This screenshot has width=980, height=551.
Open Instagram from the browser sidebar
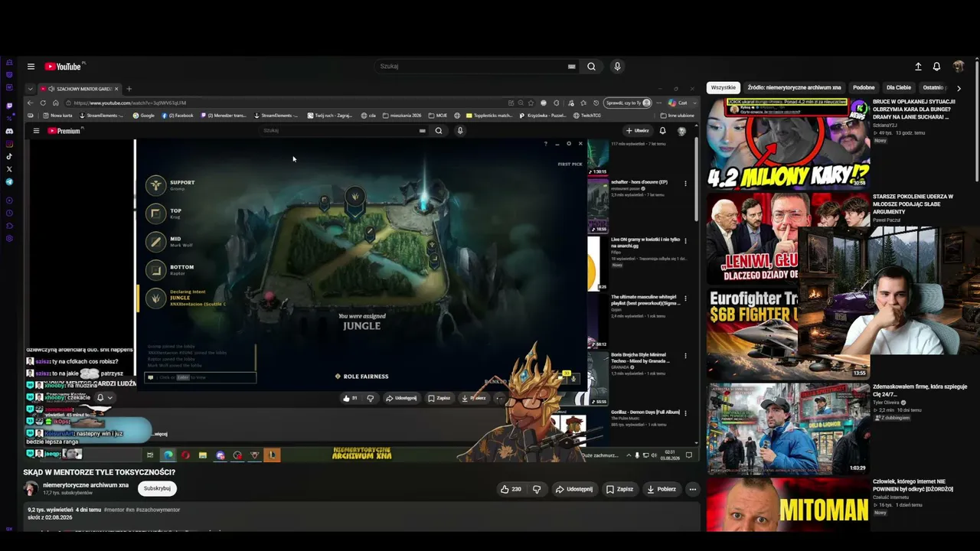(9, 144)
